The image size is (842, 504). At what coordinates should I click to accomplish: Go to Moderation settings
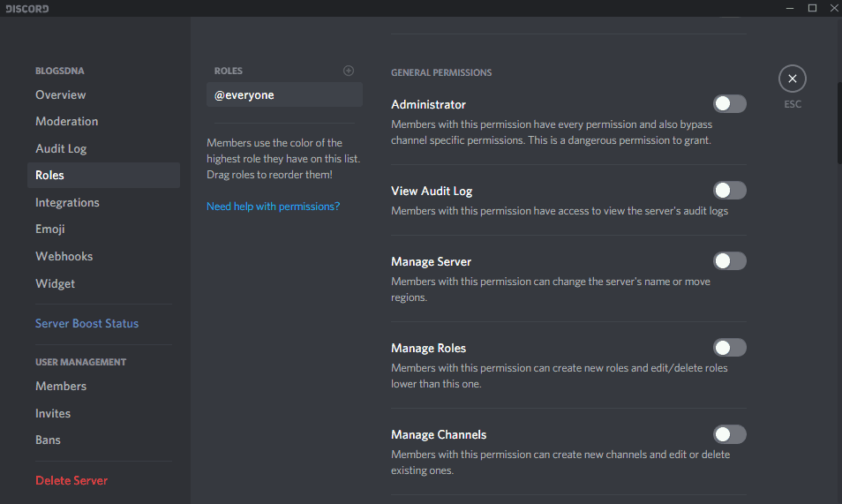point(103,122)
